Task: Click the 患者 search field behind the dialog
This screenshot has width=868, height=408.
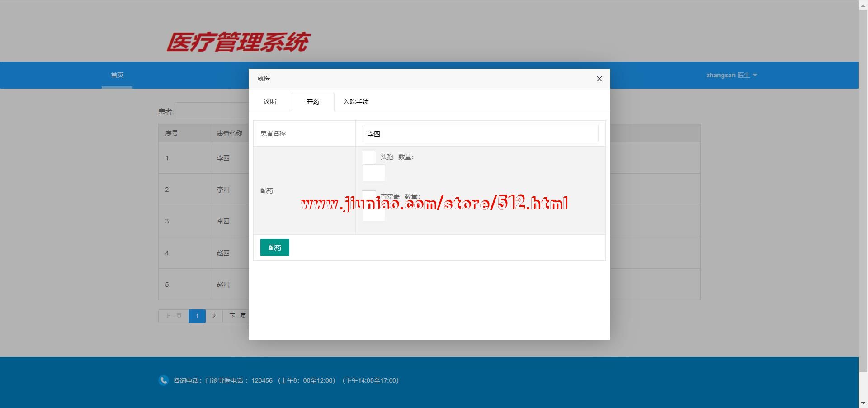Action: 212,111
